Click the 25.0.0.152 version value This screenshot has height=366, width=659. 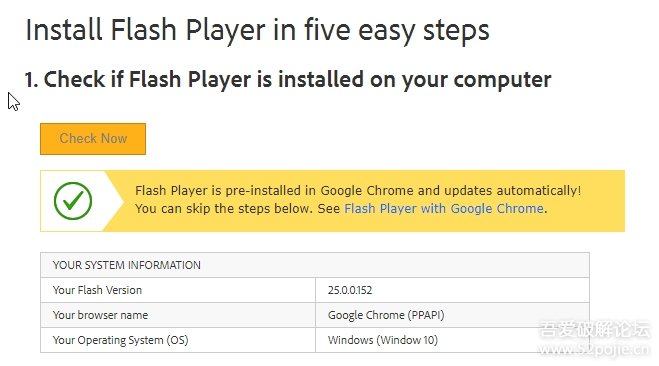tap(350, 290)
